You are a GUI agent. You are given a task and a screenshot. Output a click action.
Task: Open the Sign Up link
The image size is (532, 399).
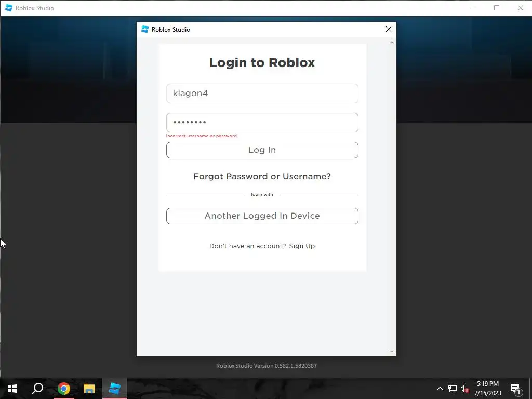click(302, 246)
